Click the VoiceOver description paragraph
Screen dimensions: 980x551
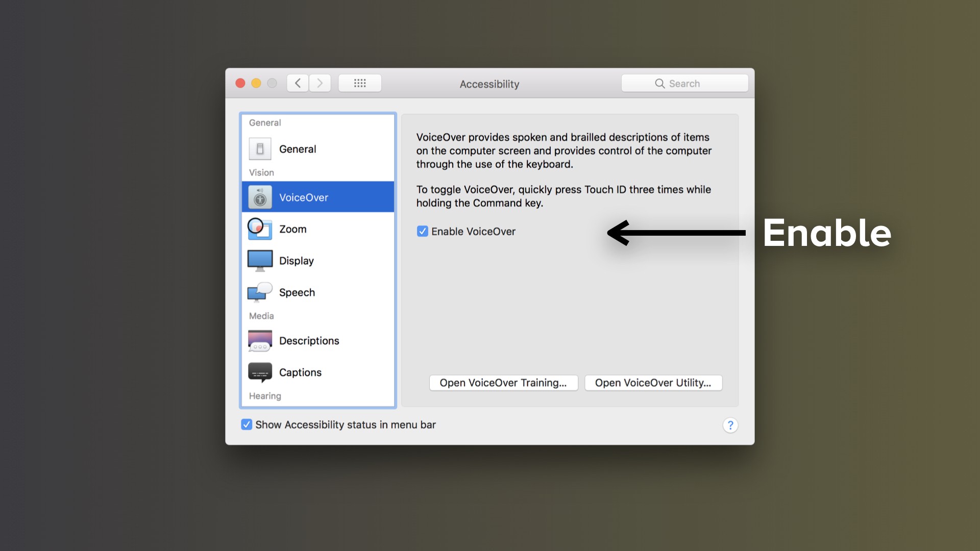click(563, 151)
